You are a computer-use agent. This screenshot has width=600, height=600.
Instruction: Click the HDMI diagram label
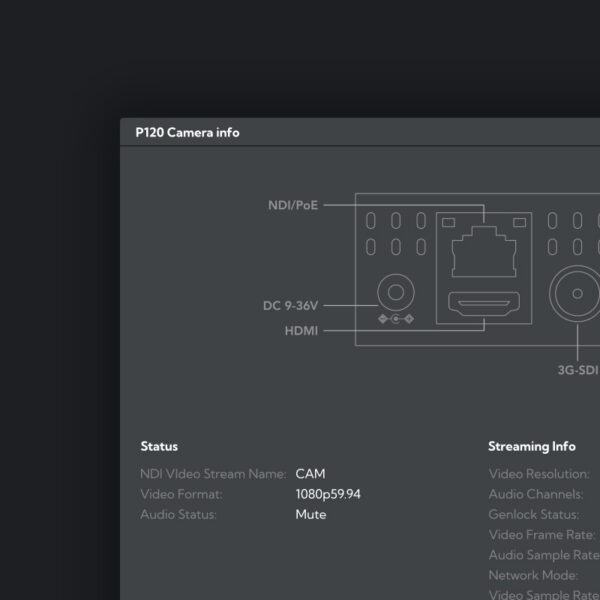coord(302,330)
